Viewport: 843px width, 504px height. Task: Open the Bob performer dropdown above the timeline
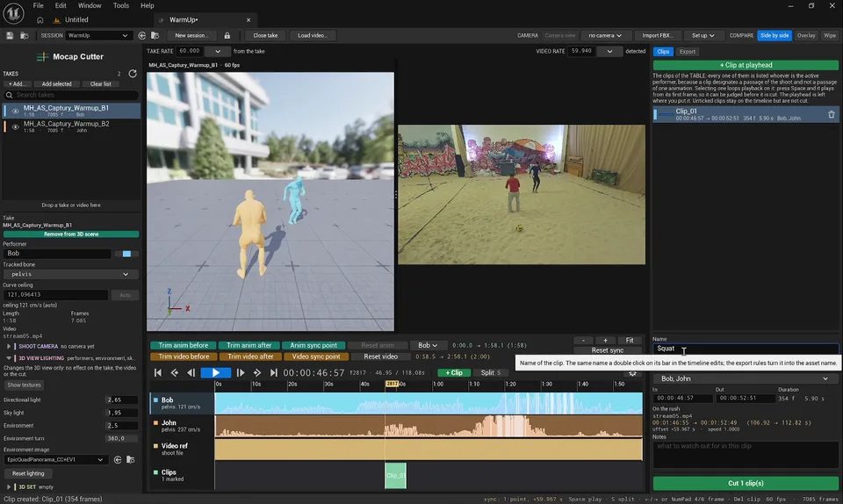(428, 345)
